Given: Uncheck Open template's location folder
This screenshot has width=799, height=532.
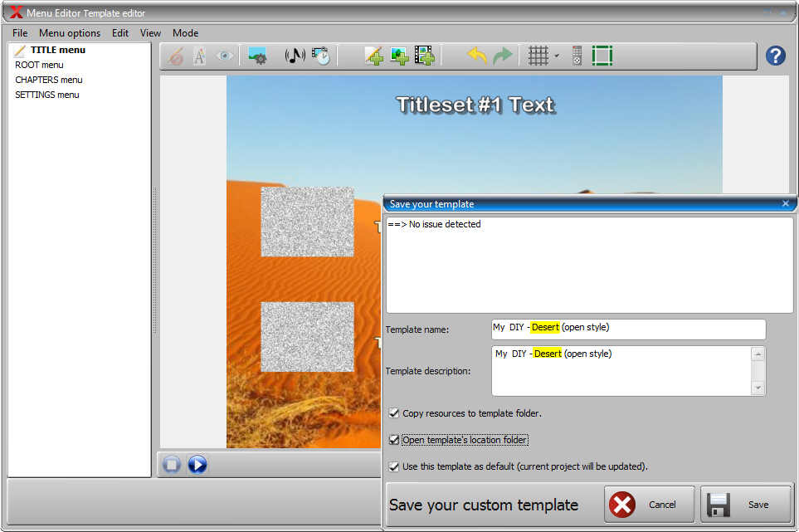Looking at the screenshot, I should (394, 440).
